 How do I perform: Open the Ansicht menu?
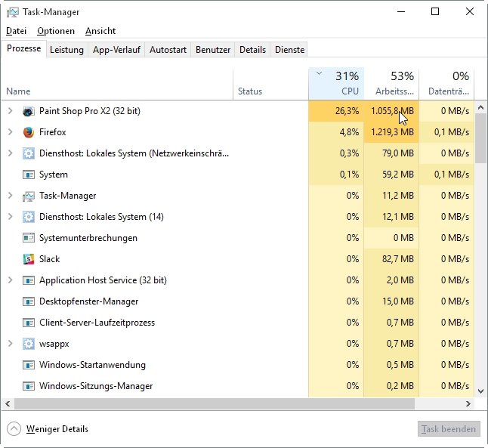click(x=100, y=31)
